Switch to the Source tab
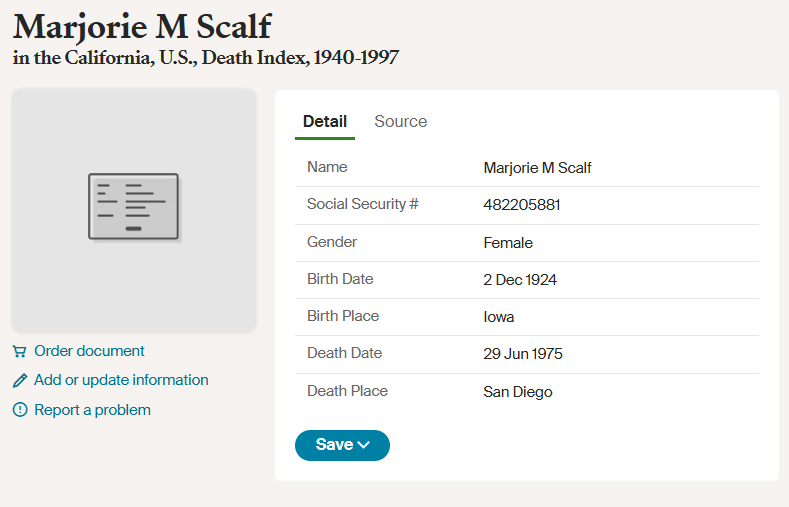The width and height of the screenshot is (789, 507). click(401, 121)
